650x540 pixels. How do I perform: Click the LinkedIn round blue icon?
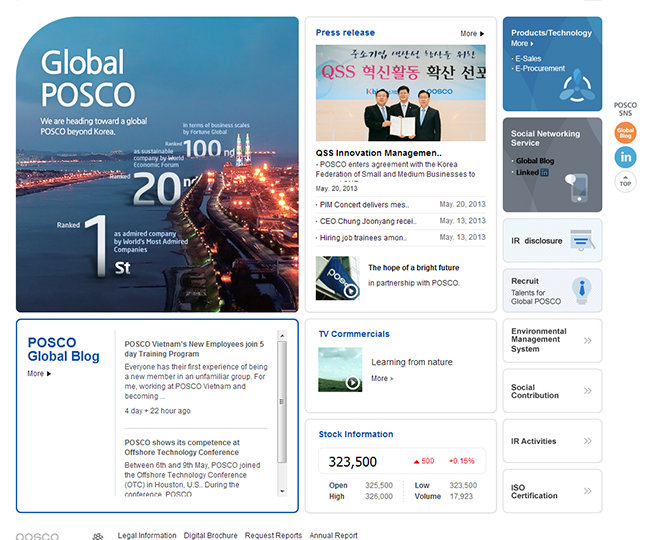click(x=625, y=157)
